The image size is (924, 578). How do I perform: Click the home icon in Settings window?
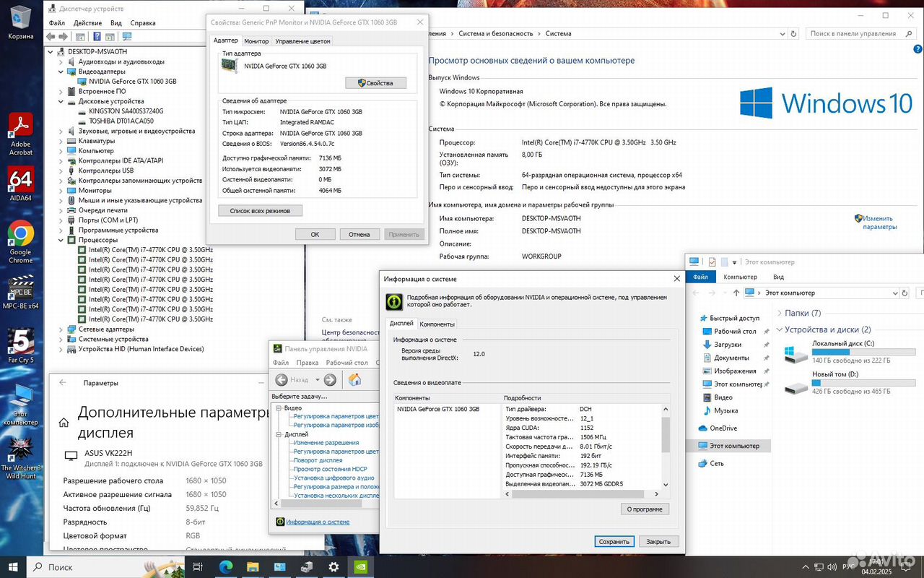(x=64, y=423)
